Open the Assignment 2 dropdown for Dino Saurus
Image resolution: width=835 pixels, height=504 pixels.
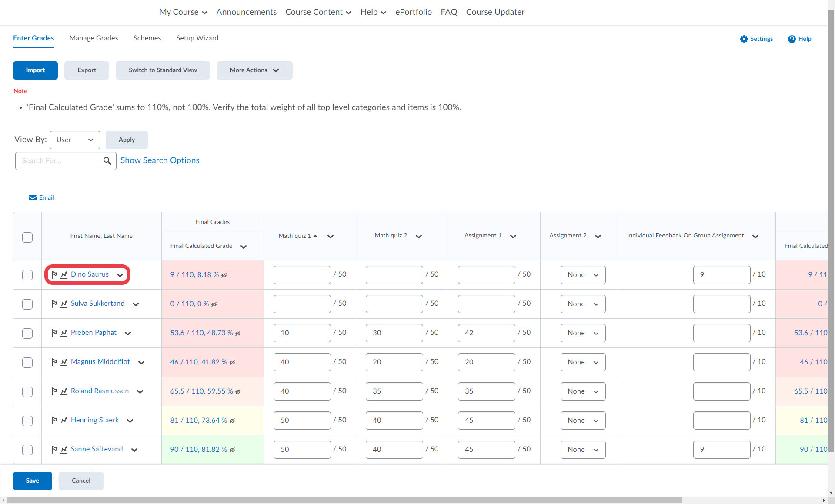[583, 275]
